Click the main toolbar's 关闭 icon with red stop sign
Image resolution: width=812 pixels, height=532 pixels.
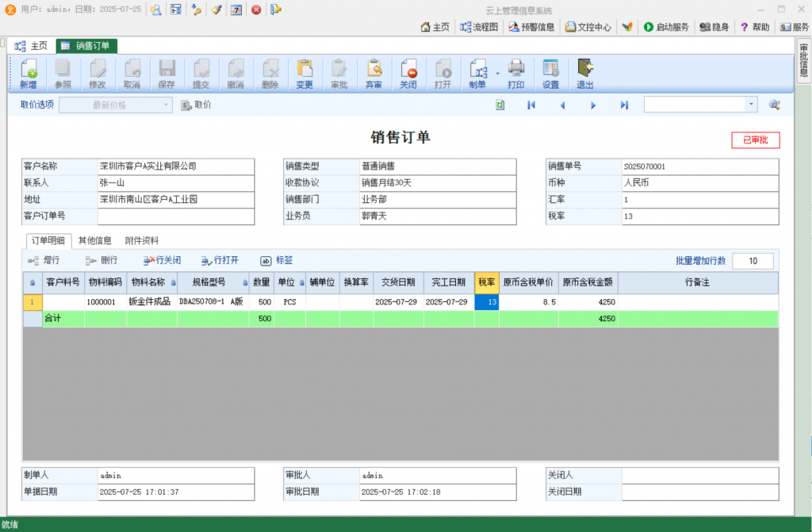[x=408, y=74]
